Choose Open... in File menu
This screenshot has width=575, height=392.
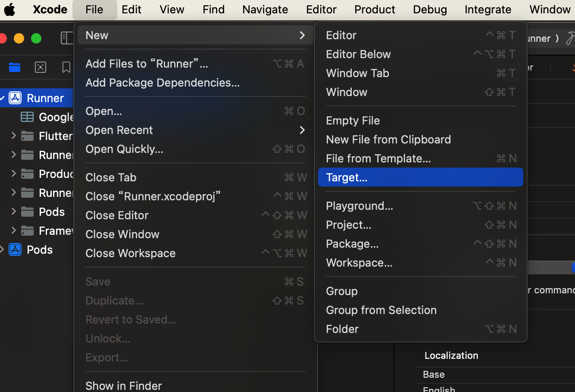click(x=195, y=111)
